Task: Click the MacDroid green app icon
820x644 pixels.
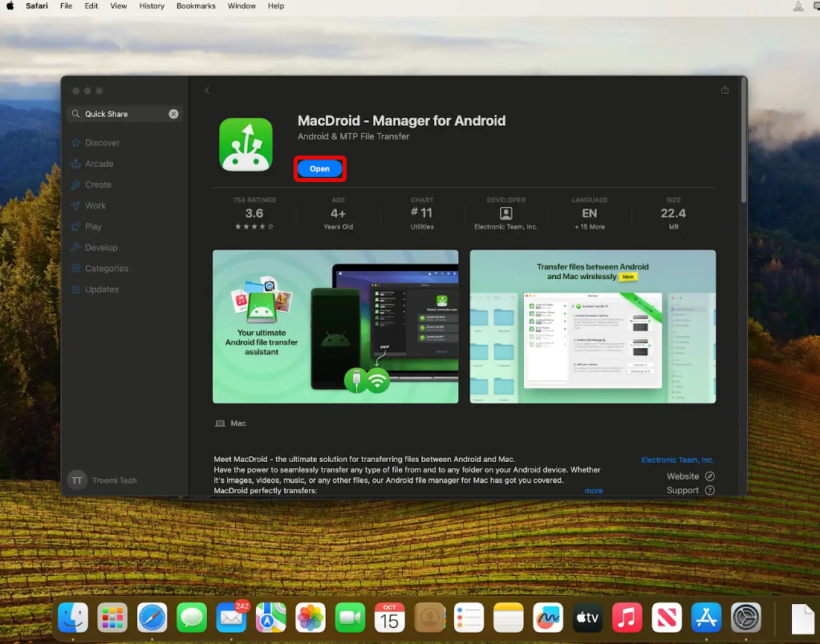Action: click(x=246, y=145)
